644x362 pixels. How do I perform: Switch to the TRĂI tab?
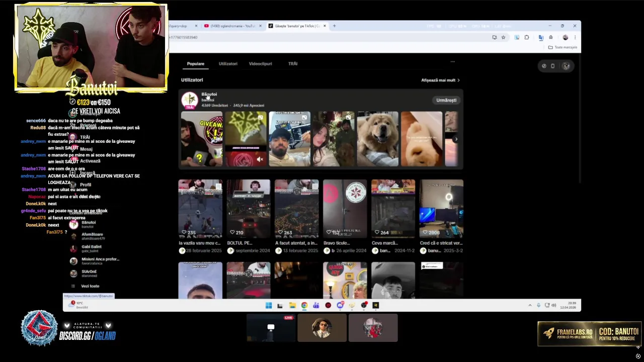click(293, 64)
